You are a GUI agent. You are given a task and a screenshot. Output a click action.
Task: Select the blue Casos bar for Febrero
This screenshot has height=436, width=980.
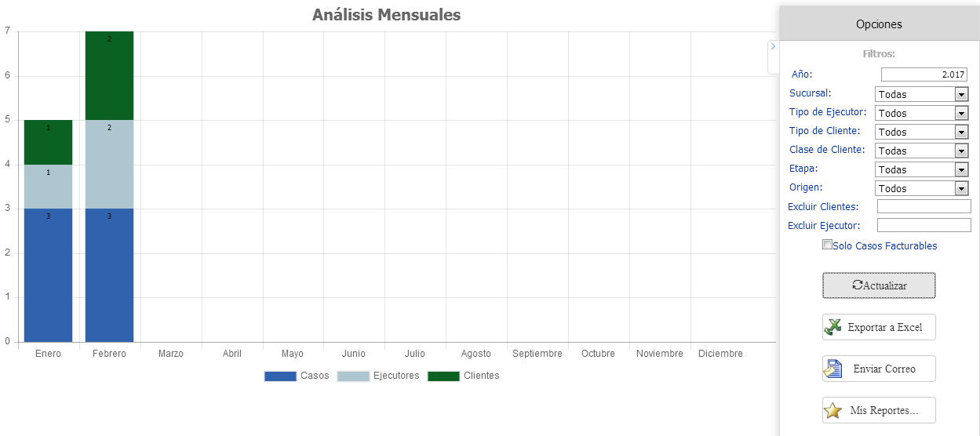click(109, 274)
